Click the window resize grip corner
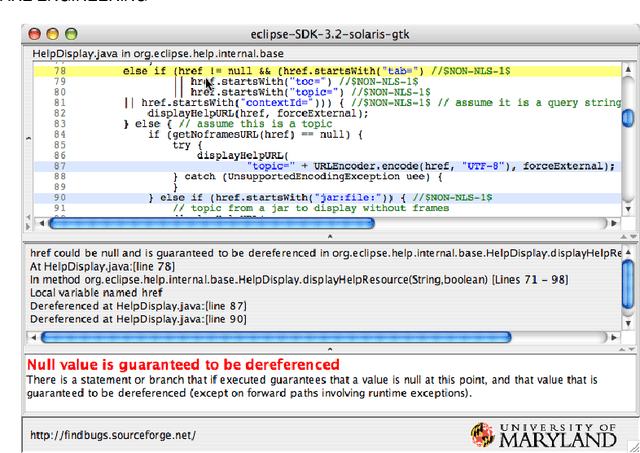The width and height of the screenshot is (640, 453). pyautogui.click(x=633, y=447)
